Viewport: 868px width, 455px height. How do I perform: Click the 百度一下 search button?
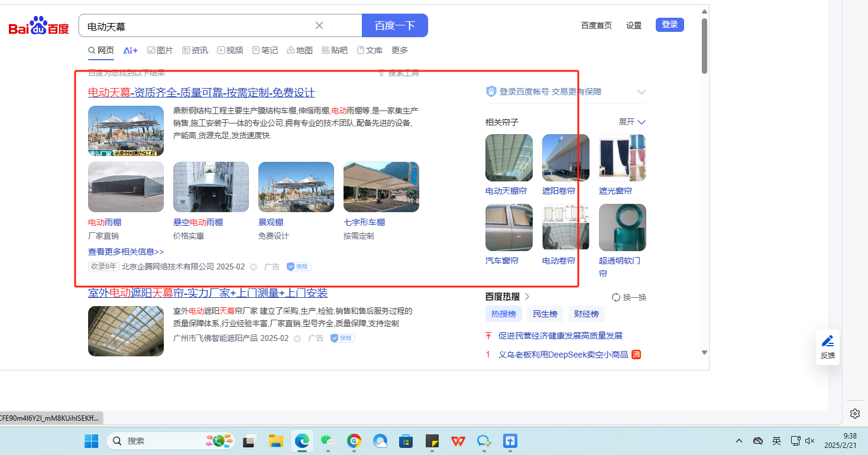click(x=395, y=25)
